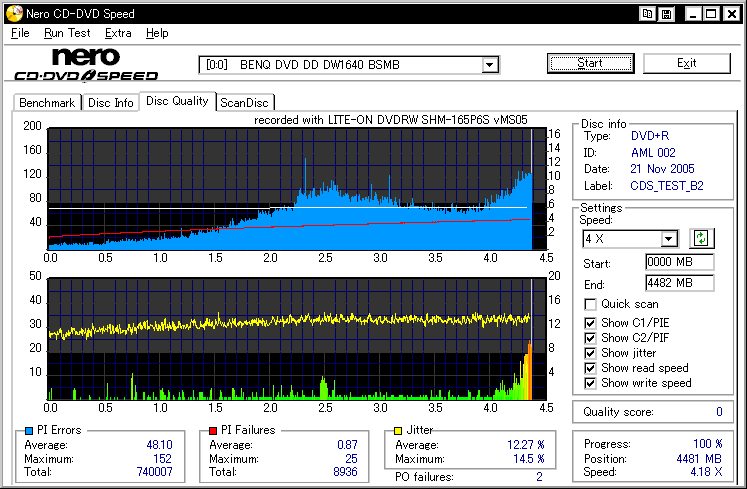Toggle the Quick scan checkbox
This screenshot has height=489, width=747.
tap(590, 304)
